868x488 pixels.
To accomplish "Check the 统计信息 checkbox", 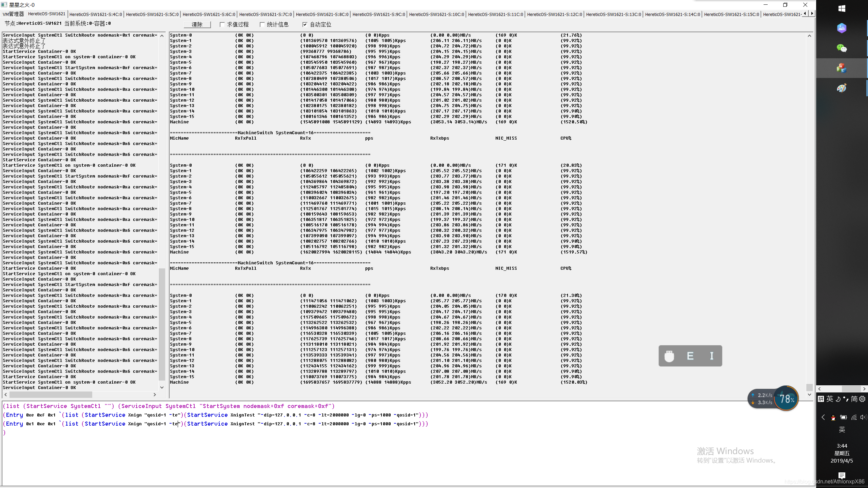I will [x=262, y=24].
